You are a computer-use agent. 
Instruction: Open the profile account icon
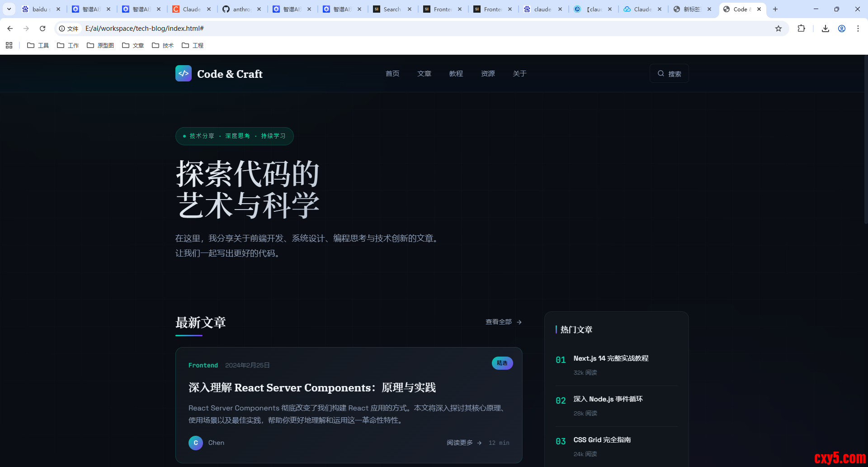[842, 29]
